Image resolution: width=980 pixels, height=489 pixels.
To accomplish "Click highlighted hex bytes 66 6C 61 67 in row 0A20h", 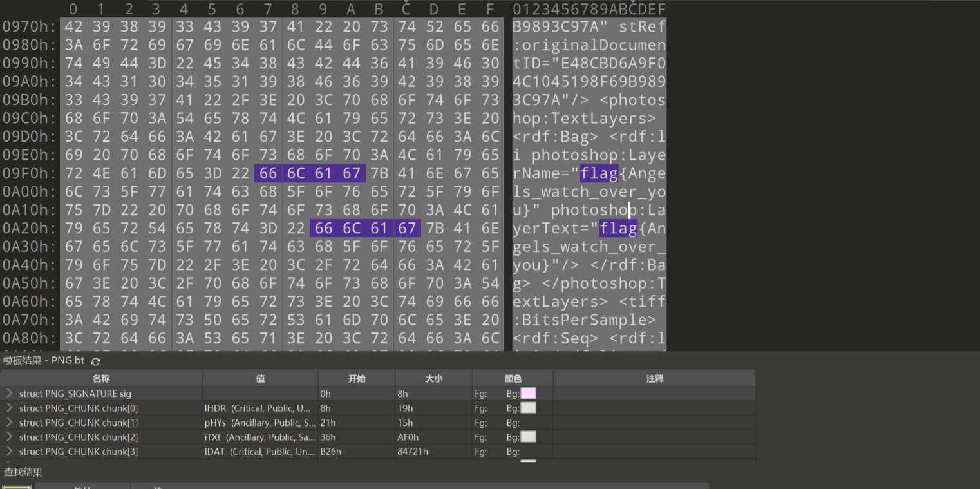I will coord(365,228).
